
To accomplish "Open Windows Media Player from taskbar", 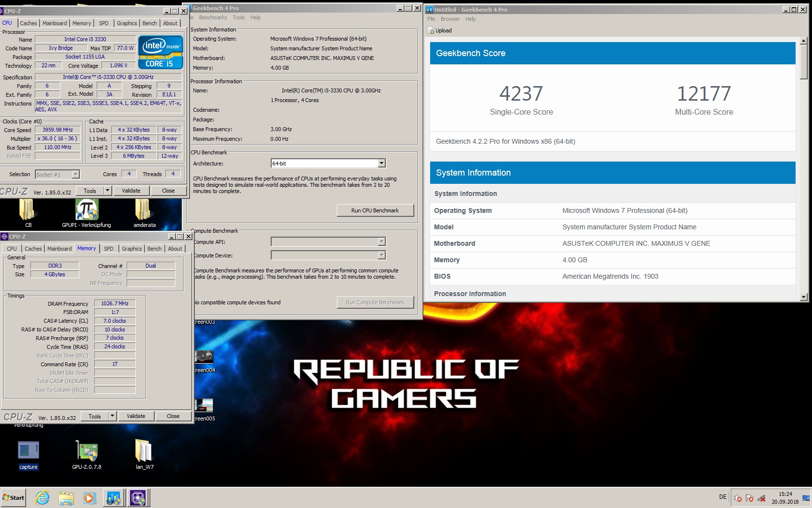I will click(x=89, y=497).
